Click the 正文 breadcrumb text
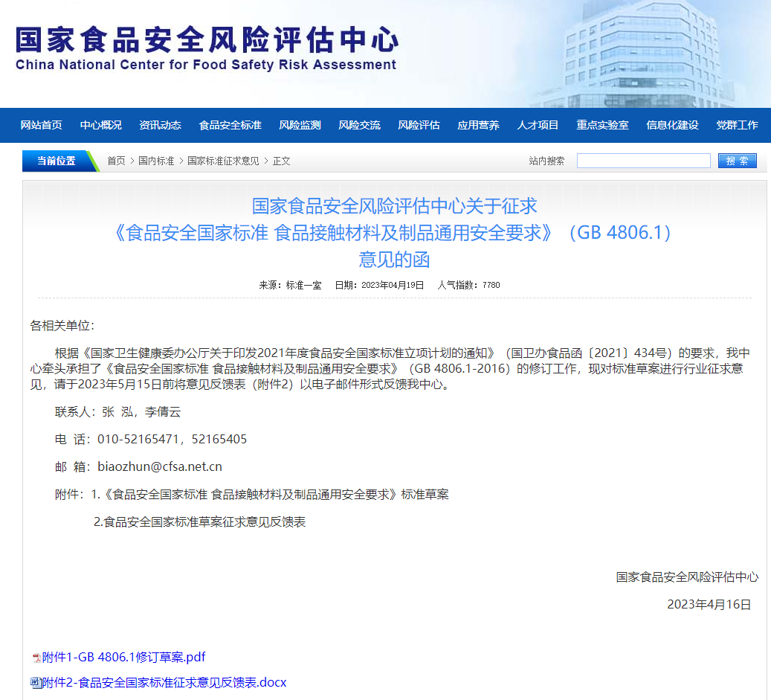 pyautogui.click(x=281, y=161)
